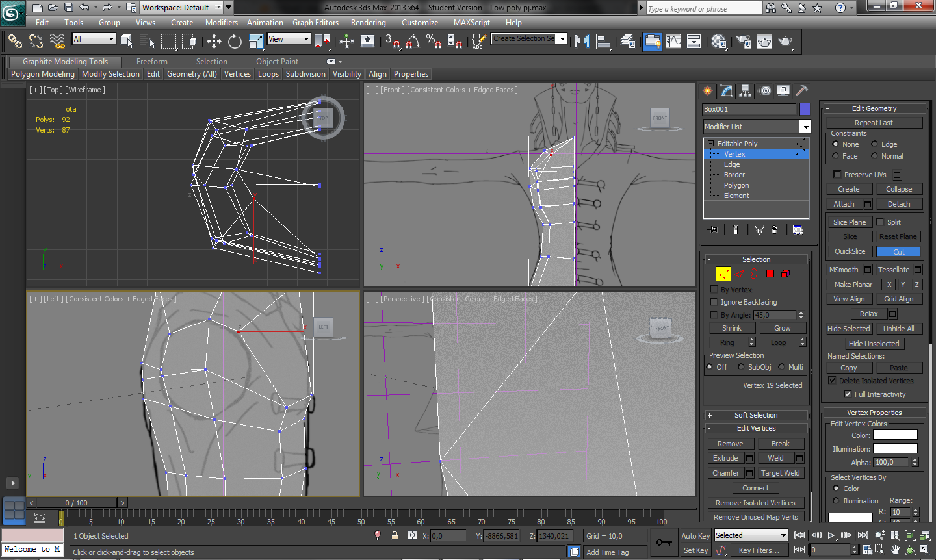Open the selection filter All dropdown

click(x=94, y=39)
